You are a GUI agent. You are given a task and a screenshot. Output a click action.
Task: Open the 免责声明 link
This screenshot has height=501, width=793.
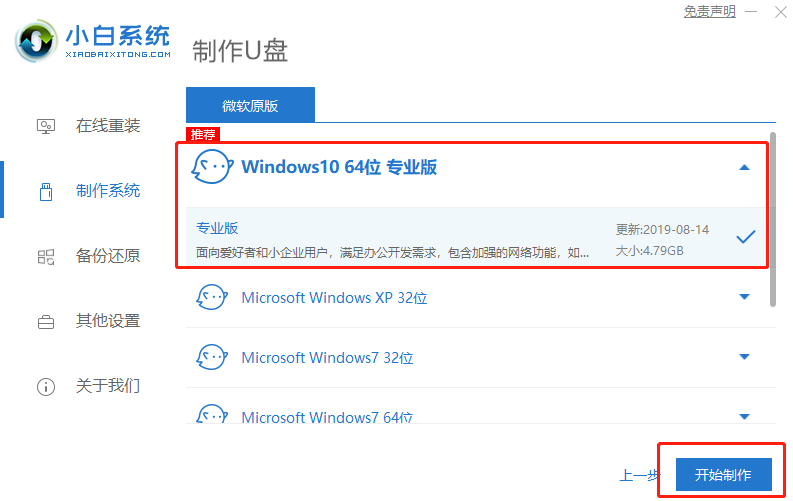click(x=709, y=12)
